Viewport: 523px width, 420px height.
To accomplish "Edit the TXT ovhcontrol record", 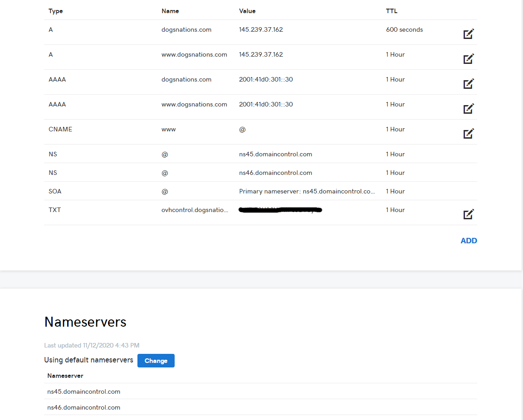I will pos(469,214).
